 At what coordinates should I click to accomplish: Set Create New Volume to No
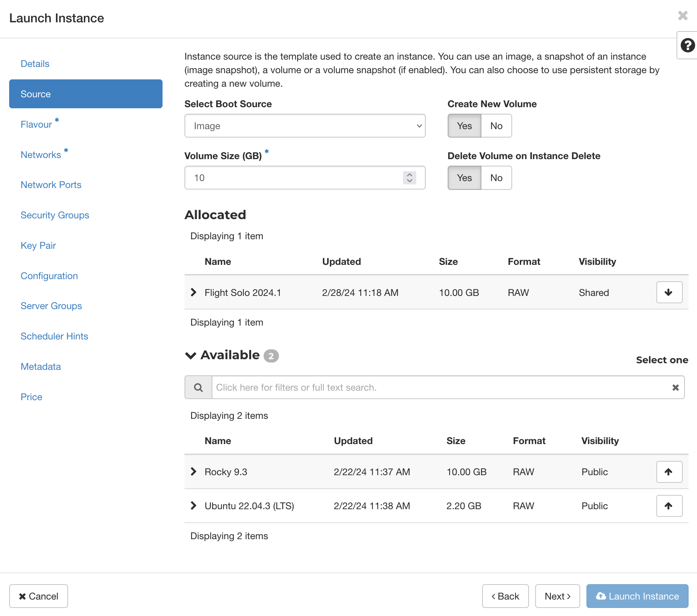tap(496, 126)
